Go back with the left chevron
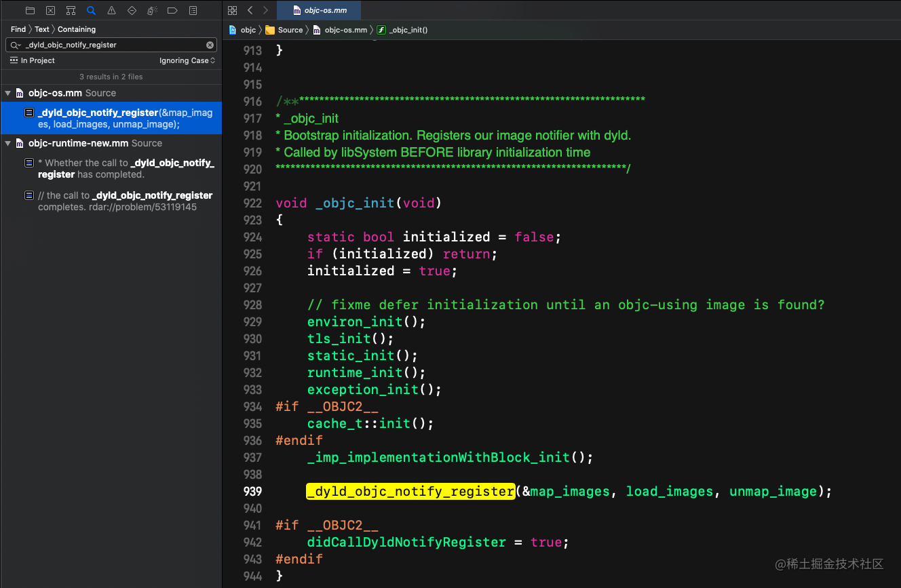The image size is (901, 588). [250, 10]
